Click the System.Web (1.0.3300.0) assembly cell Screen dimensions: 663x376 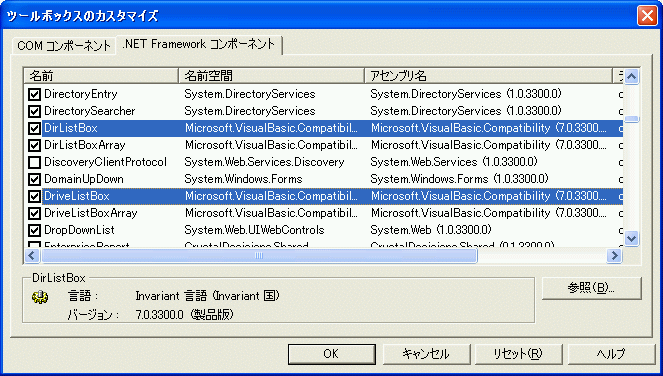431,230
